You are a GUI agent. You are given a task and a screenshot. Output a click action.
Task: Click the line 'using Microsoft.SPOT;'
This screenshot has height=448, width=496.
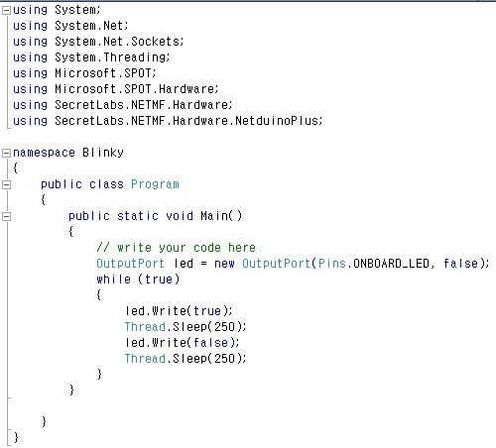[84, 73]
